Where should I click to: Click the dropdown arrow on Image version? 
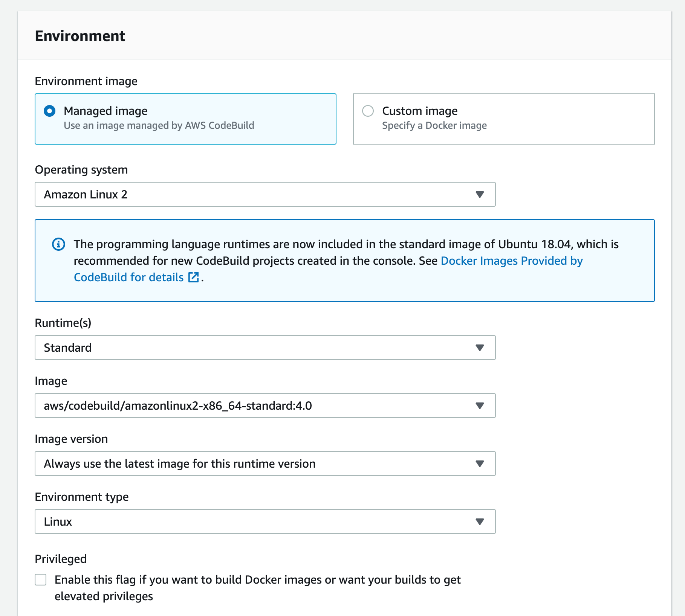pyautogui.click(x=479, y=464)
